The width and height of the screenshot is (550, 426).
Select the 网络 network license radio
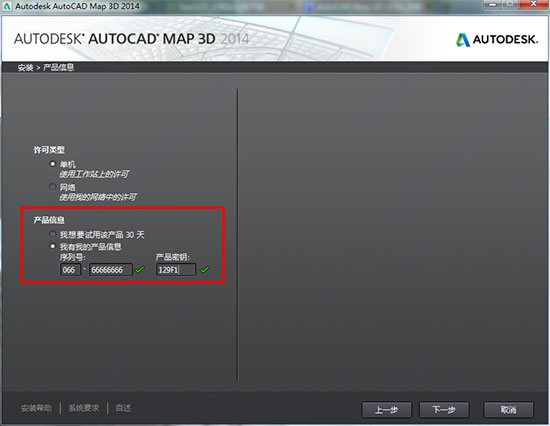(x=53, y=187)
